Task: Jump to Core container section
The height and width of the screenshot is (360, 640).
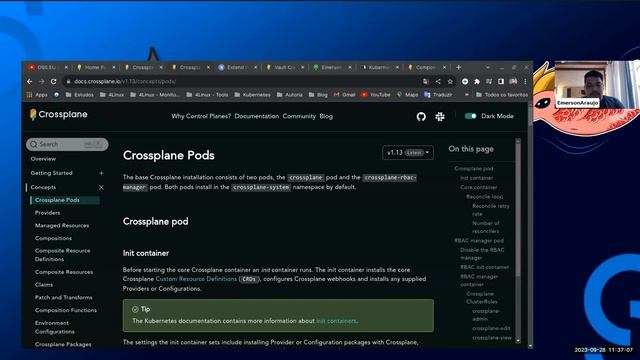Action: [x=478, y=187]
